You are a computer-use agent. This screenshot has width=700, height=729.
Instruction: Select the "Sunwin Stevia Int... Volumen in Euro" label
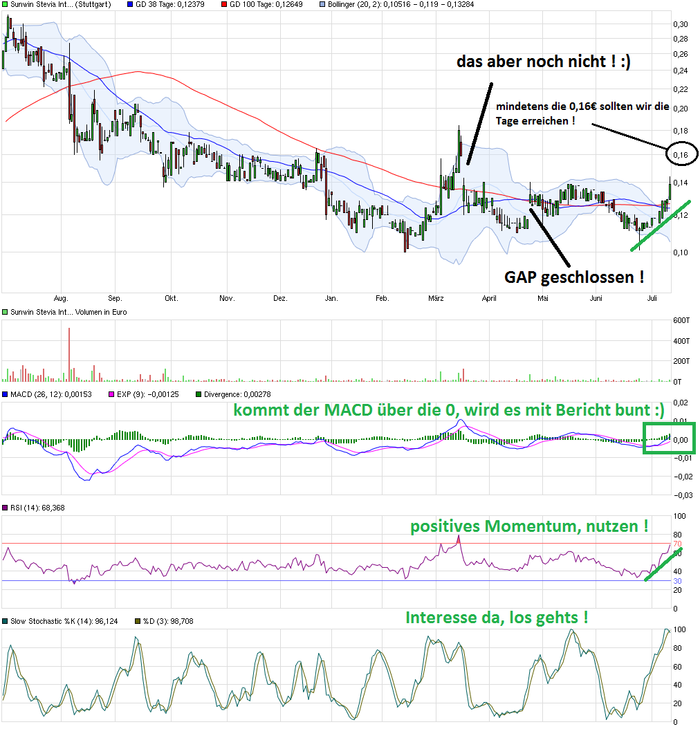pos(68,312)
